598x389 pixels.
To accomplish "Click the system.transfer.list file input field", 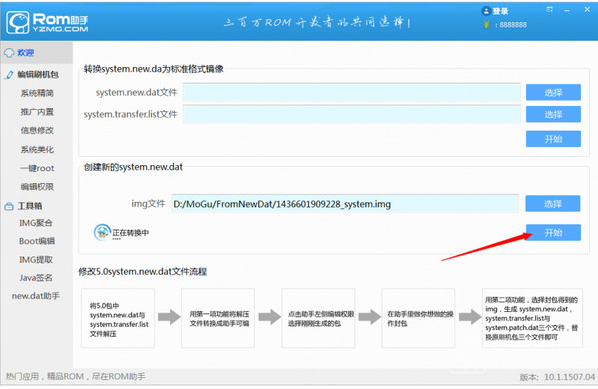I will point(351,114).
